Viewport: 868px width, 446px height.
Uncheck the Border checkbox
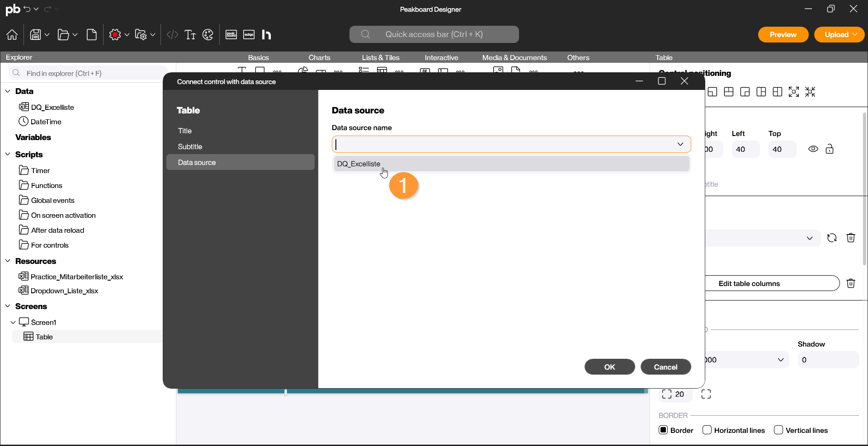(x=663, y=430)
